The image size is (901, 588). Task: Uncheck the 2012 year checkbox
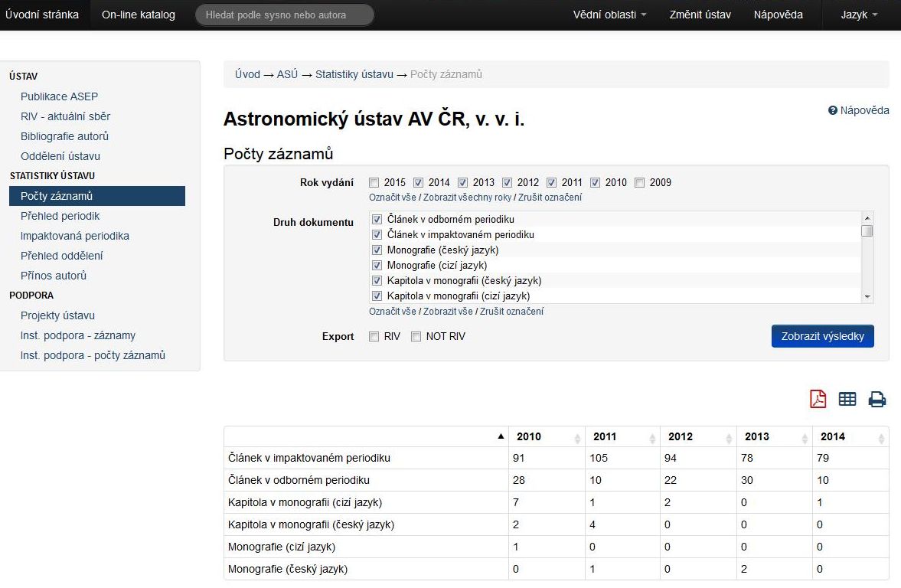[x=507, y=183]
